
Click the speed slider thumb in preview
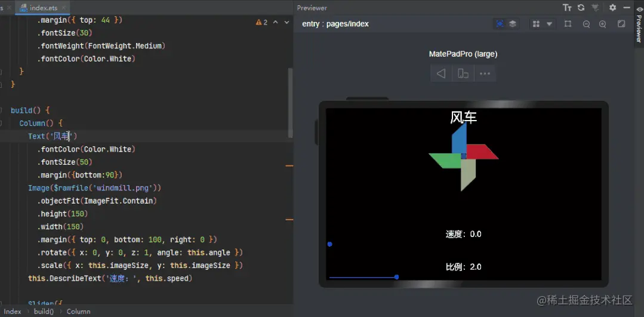(330, 244)
